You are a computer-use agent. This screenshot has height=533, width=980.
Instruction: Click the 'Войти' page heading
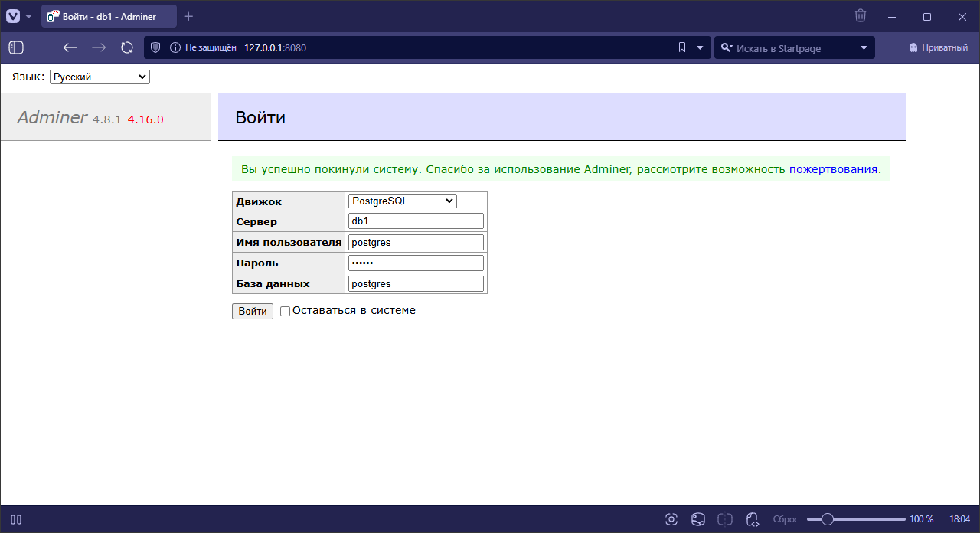[260, 117]
